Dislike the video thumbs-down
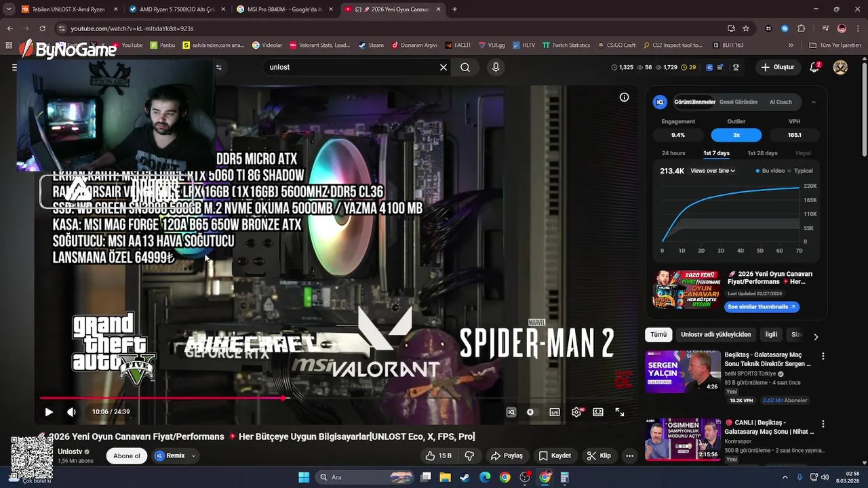This screenshot has width=868, height=488. point(469,456)
